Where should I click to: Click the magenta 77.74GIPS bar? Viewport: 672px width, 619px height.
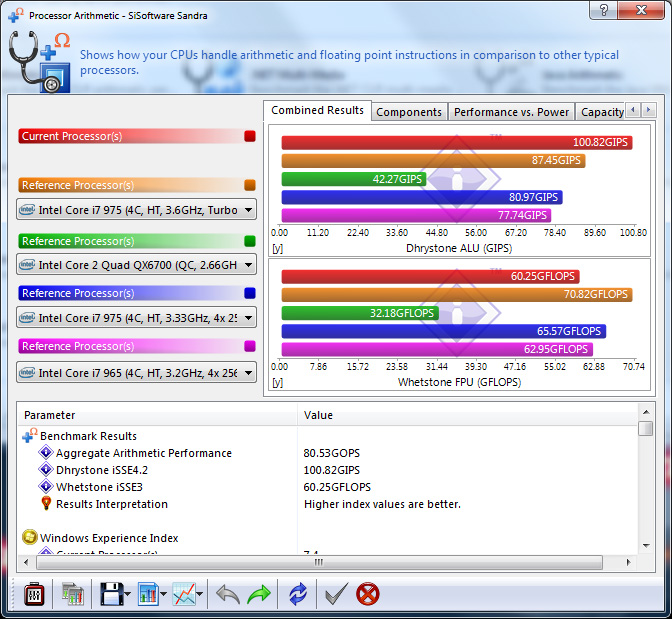(x=416, y=215)
